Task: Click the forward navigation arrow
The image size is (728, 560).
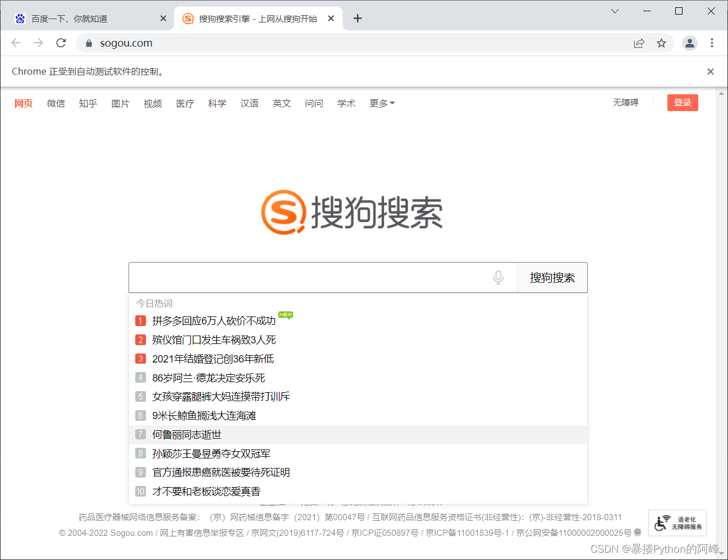Action: pyautogui.click(x=38, y=43)
